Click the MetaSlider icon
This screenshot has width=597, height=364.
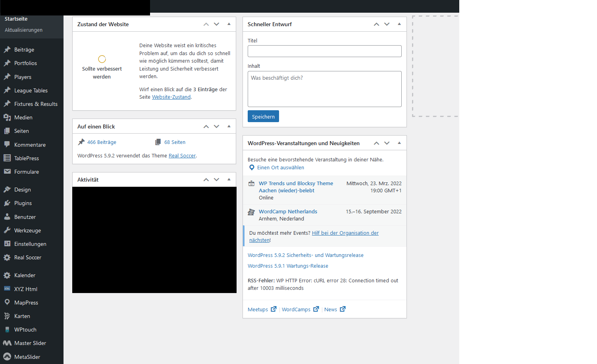(x=7, y=357)
